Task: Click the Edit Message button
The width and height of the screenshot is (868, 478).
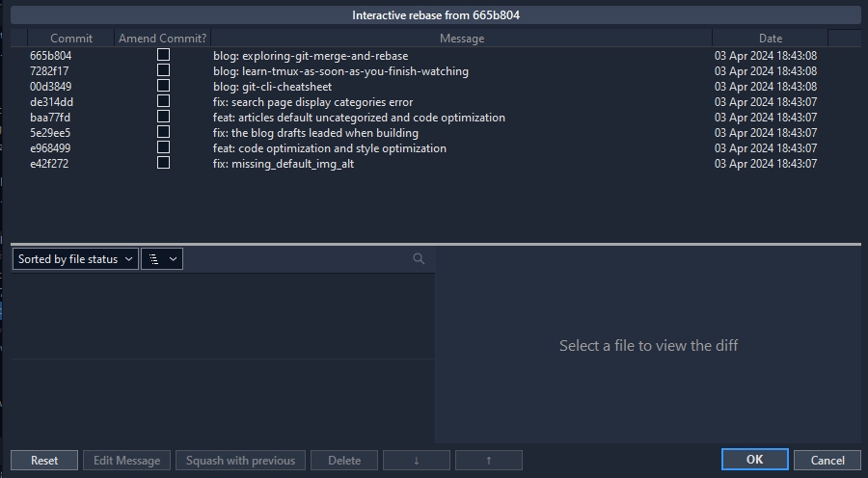Action: click(126, 460)
